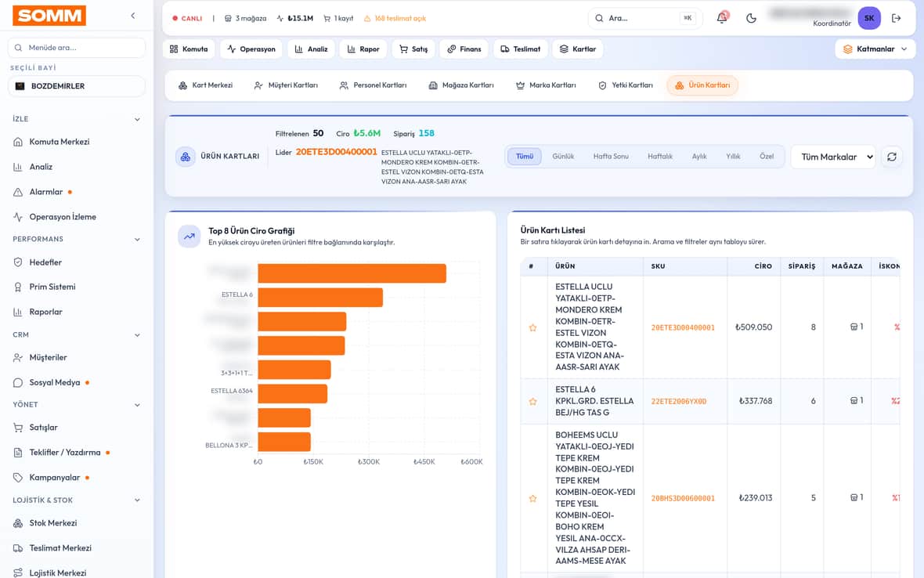This screenshot has height=578, width=924.
Task: Open the notifications bell icon
Action: point(722,18)
